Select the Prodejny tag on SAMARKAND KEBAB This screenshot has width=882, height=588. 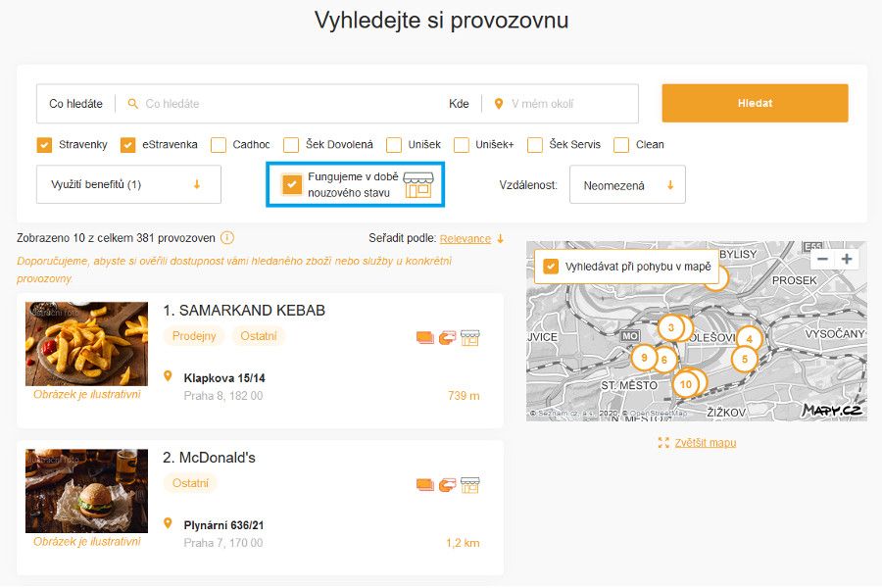(193, 336)
